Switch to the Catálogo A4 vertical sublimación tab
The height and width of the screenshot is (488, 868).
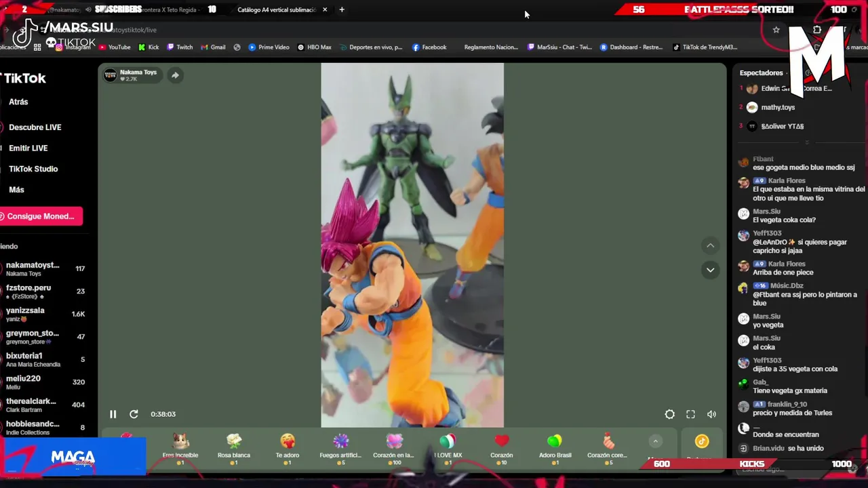pyautogui.click(x=277, y=9)
